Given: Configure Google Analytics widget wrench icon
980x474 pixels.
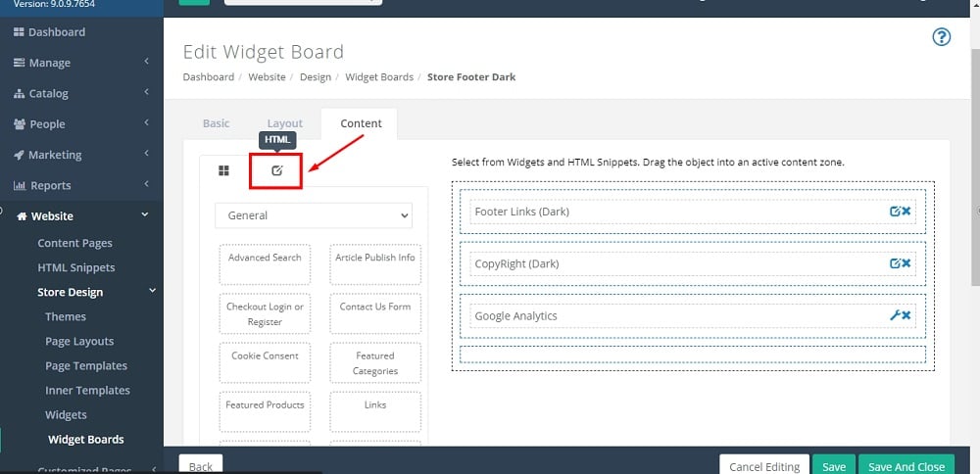Looking at the screenshot, I should coord(895,315).
